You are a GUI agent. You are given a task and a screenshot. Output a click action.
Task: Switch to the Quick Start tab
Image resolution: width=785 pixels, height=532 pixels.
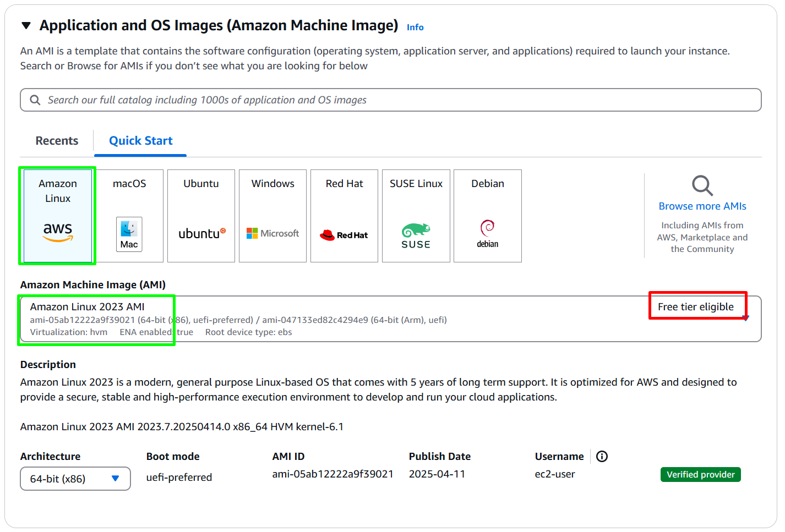[141, 141]
